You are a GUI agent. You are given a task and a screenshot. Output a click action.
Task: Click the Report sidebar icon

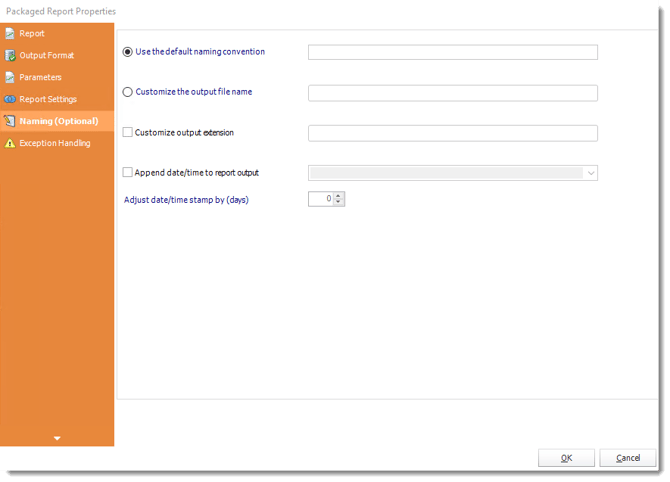[10, 33]
